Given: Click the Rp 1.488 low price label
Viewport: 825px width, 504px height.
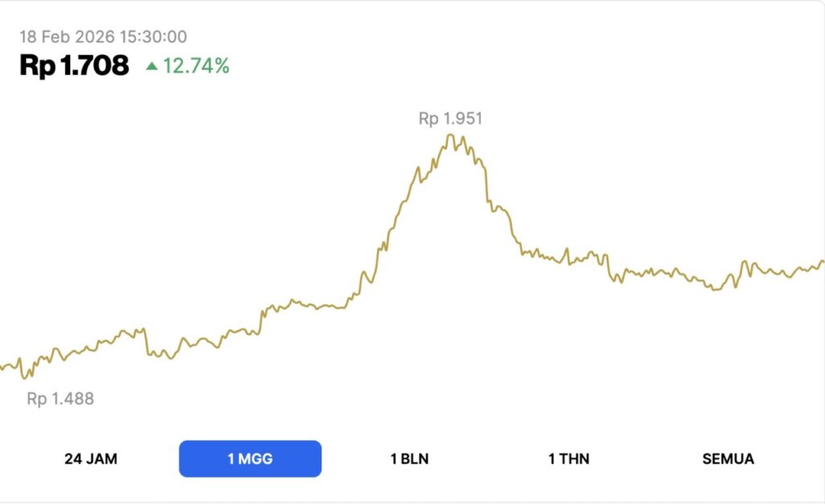Looking at the screenshot, I should tap(60, 399).
